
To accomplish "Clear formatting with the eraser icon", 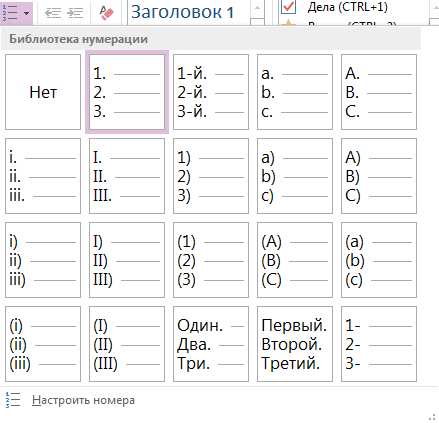I will pyautogui.click(x=106, y=13).
